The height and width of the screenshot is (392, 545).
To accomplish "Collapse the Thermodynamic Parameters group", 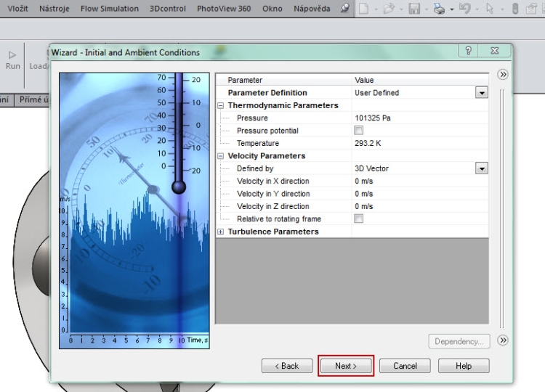I will click(220, 105).
